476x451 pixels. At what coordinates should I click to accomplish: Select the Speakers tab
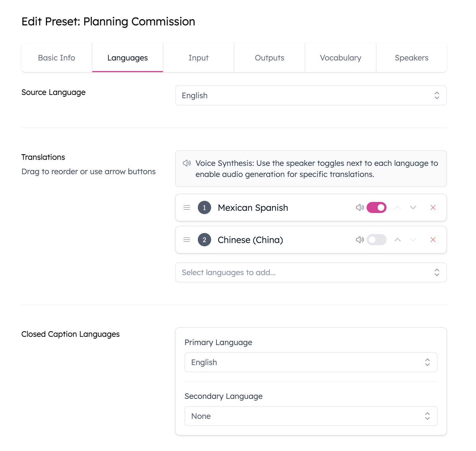411,58
